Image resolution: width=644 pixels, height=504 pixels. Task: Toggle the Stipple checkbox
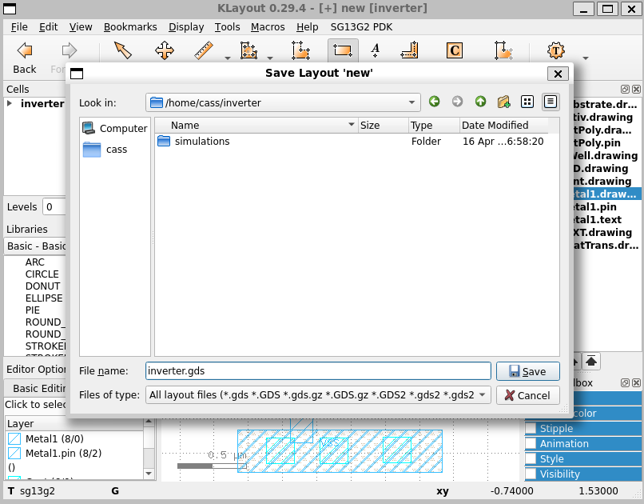pos(531,429)
